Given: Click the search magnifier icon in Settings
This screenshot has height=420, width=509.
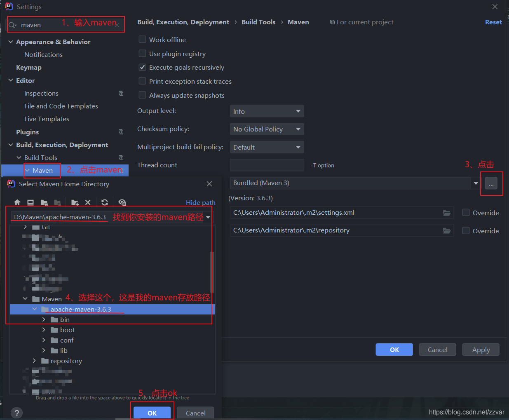Looking at the screenshot, I should click(13, 25).
